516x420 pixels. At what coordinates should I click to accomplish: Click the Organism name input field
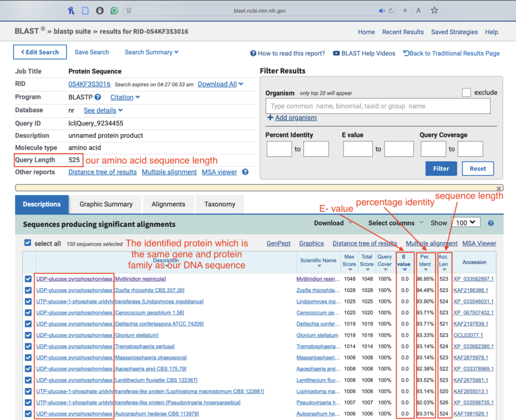point(377,106)
